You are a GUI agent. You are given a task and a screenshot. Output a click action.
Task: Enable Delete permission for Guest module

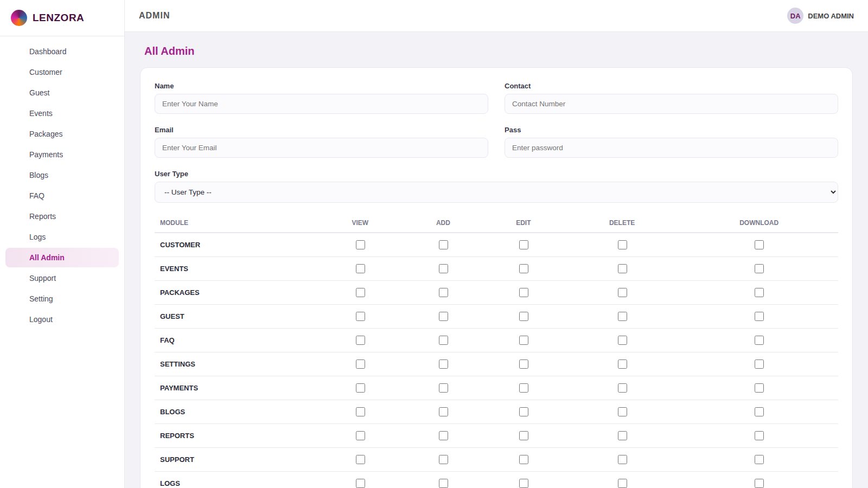[622, 317]
